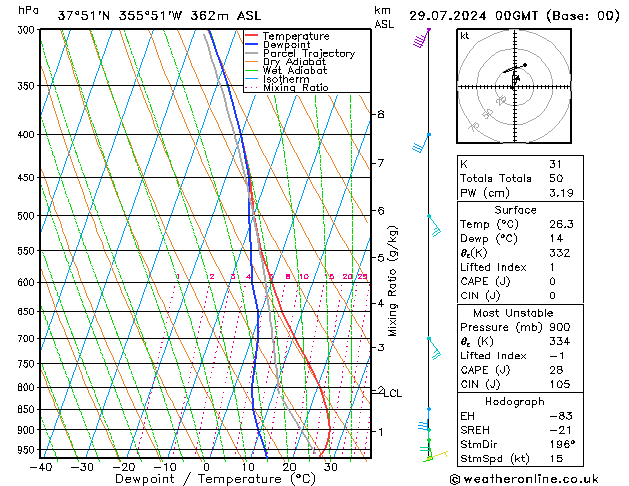The image size is (629, 486).
Task: Click the Totals Totals index row
Action: (520, 178)
